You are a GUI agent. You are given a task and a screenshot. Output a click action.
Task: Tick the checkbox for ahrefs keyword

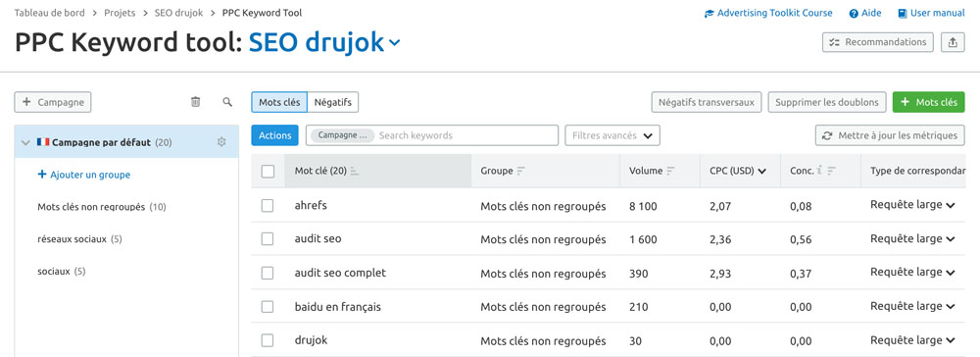click(268, 205)
